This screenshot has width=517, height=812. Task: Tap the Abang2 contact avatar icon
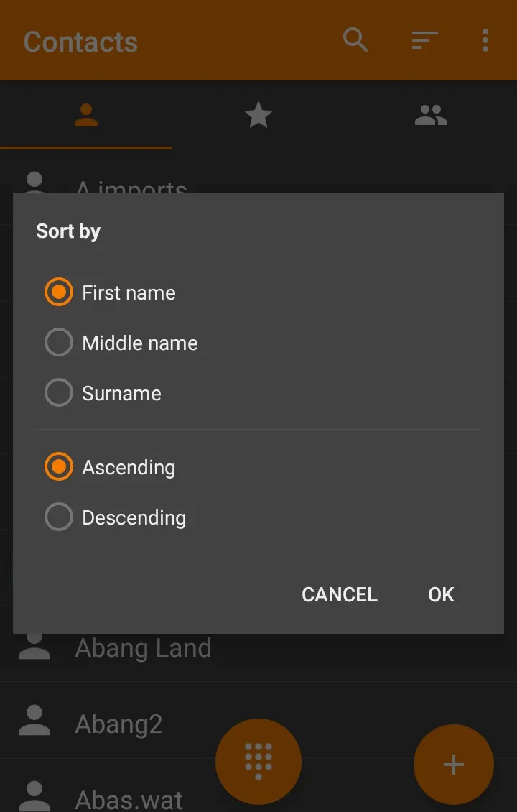(x=34, y=720)
